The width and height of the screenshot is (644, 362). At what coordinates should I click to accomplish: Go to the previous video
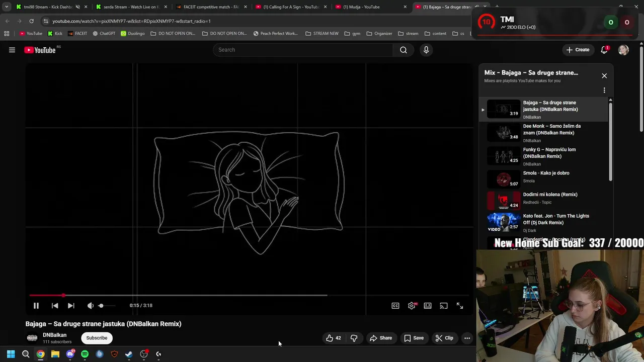55,306
